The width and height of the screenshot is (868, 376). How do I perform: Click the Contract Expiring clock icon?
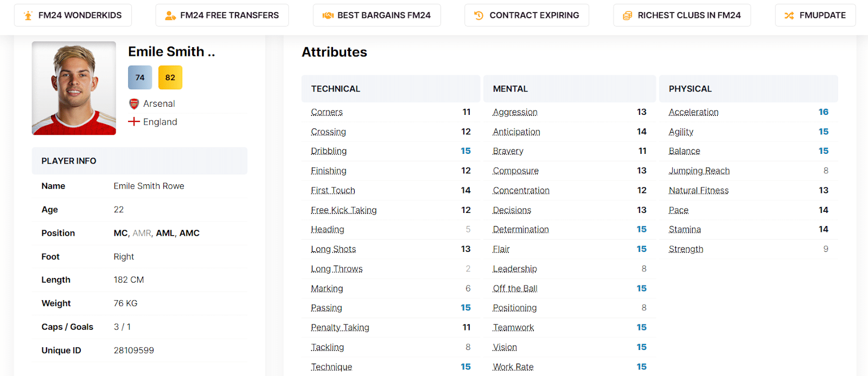coord(478,15)
